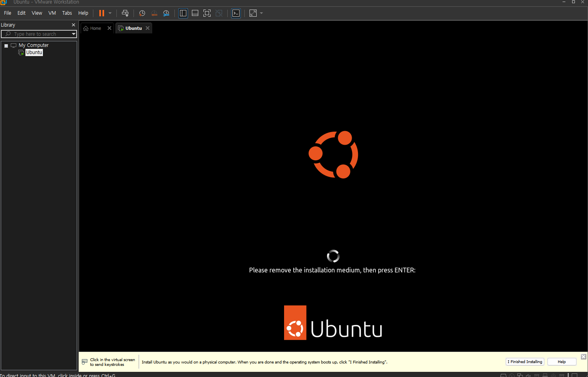Image resolution: width=588 pixels, height=377 pixels.
Task: Click the Unity mode toolbar icon
Action: (219, 13)
